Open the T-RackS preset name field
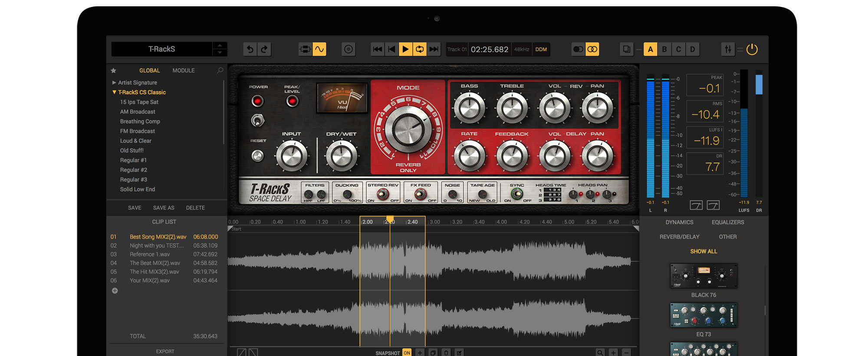Screen dimensions: 868x356 (x=162, y=49)
